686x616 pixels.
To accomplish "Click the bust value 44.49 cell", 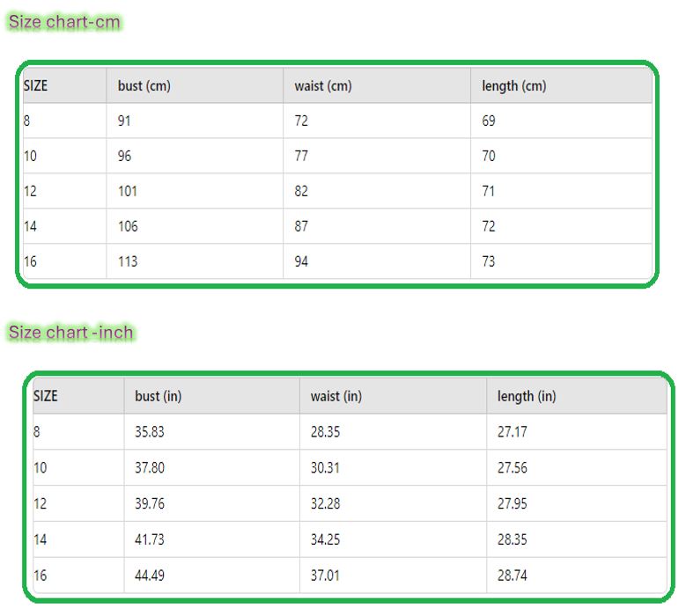I will point(150,576).
